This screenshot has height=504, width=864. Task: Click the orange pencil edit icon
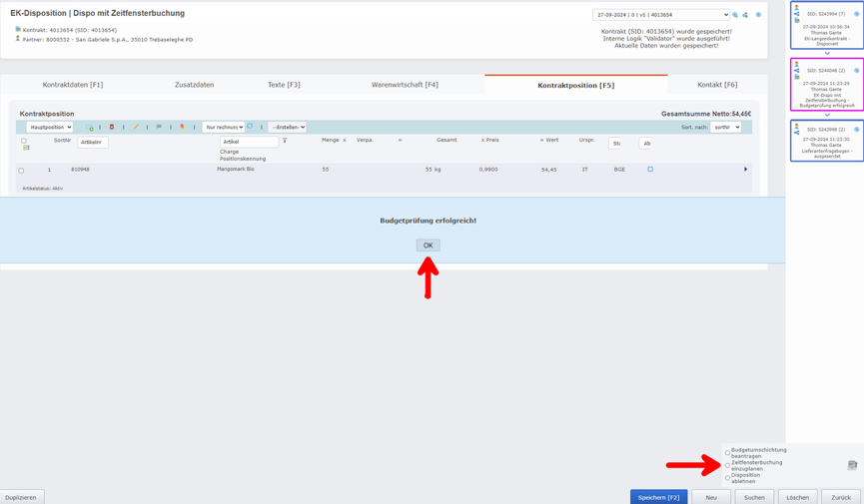pyautogui.click(x=136, y=128)
